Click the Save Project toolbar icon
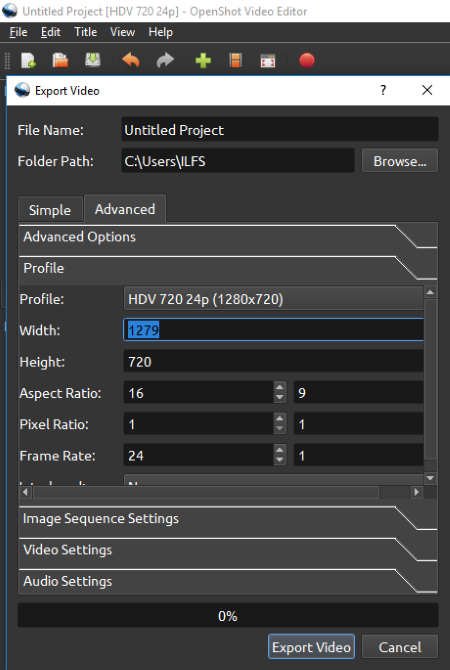 [x=93, y=60]
